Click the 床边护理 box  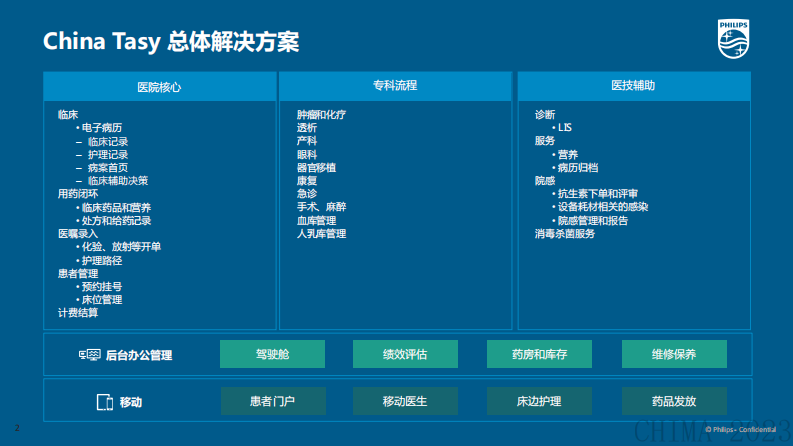[539, 401]
